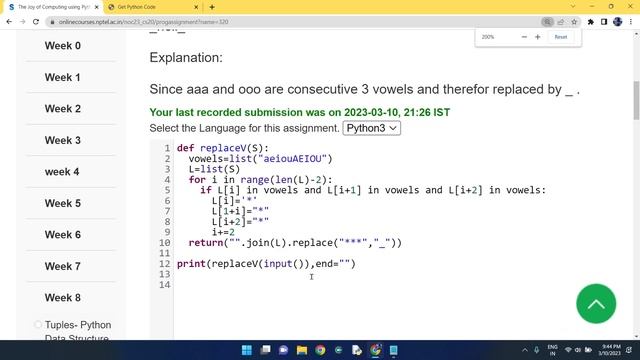Open a new browser tab
This screenshot has width=640, height=360.
[x=212, y=7]
